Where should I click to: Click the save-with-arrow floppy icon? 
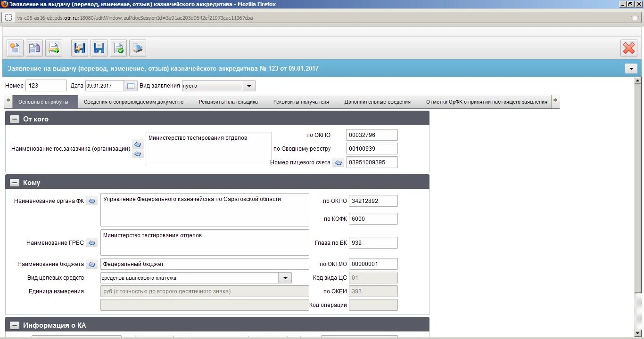[80, 48]
